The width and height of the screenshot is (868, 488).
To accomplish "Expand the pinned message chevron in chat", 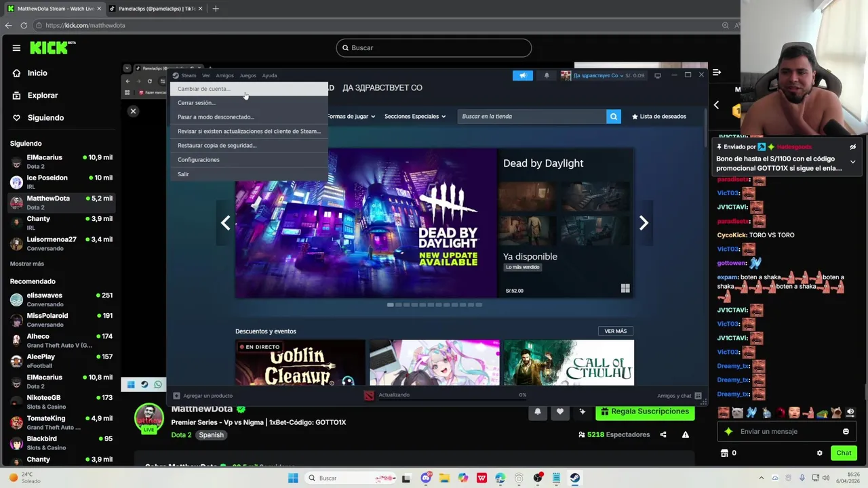I will tap(852, 162).
